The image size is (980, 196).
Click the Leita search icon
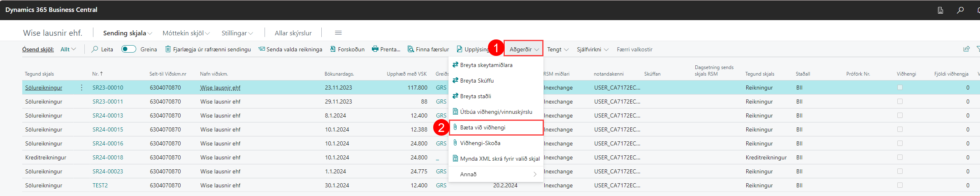tap(95, 49)
